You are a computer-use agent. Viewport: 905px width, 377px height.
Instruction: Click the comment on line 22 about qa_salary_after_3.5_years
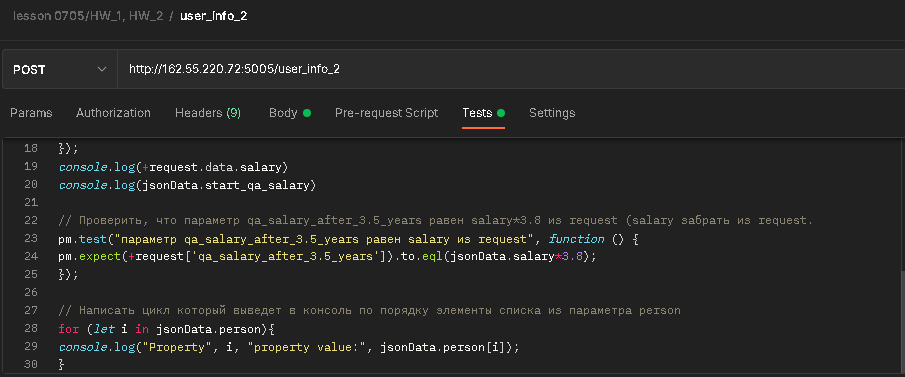click(436, 221)
